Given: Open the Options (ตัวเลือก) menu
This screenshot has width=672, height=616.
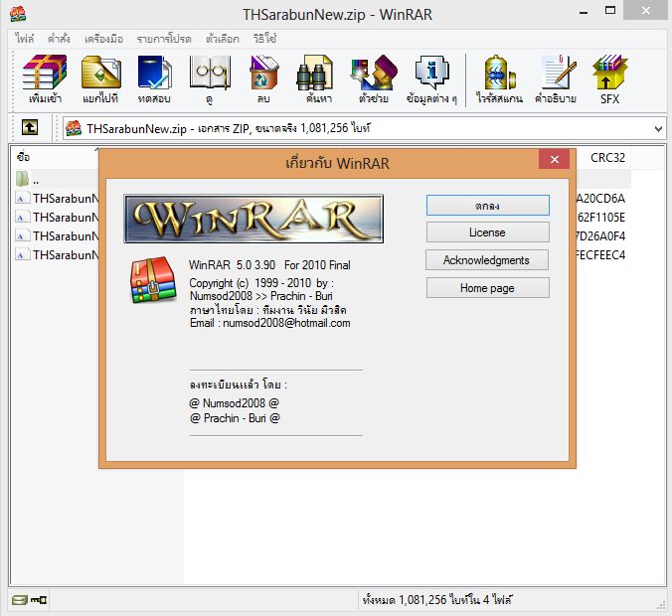Looking at the screenshot, I should pyautogui.click(x=222, y=39).
